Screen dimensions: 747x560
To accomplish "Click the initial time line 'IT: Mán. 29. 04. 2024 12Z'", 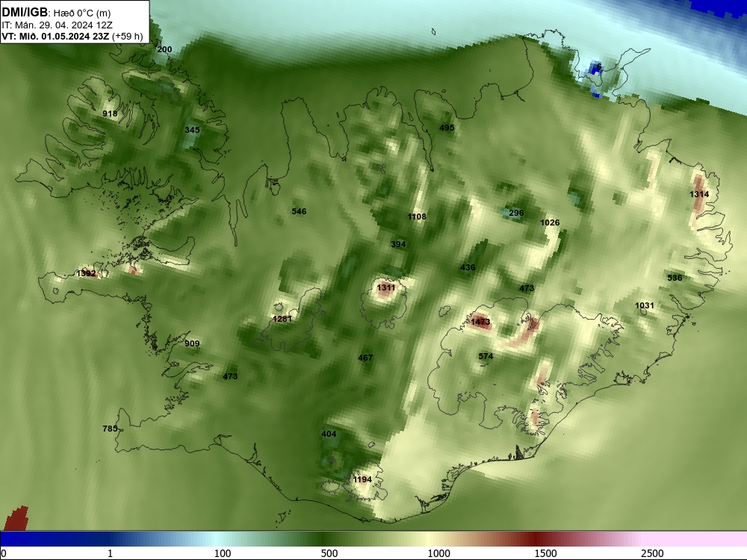I will click(58, 25).
